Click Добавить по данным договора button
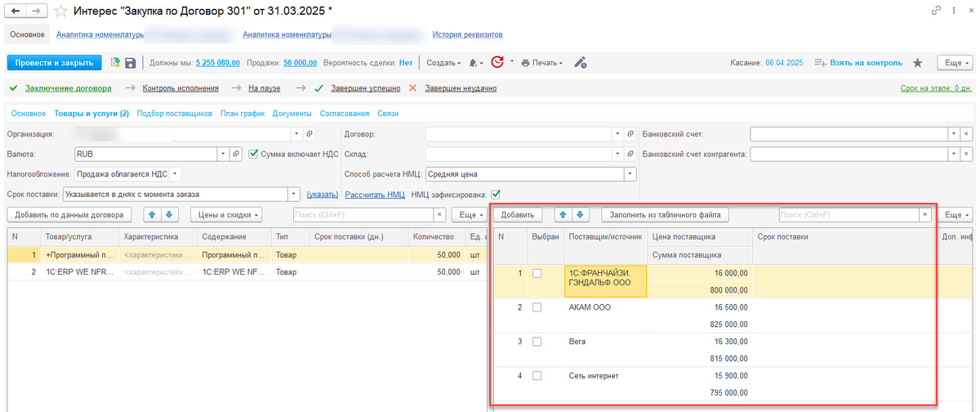The image size is (980, 412). click(69, 214)
